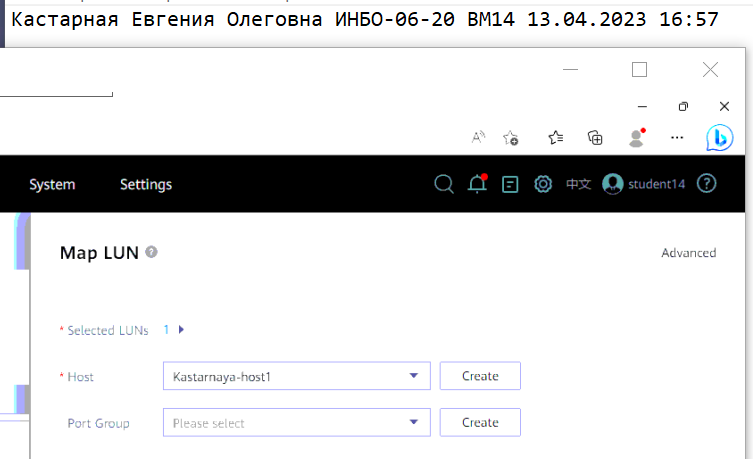Expand the Selected LUNs arrow

(181, 330)
